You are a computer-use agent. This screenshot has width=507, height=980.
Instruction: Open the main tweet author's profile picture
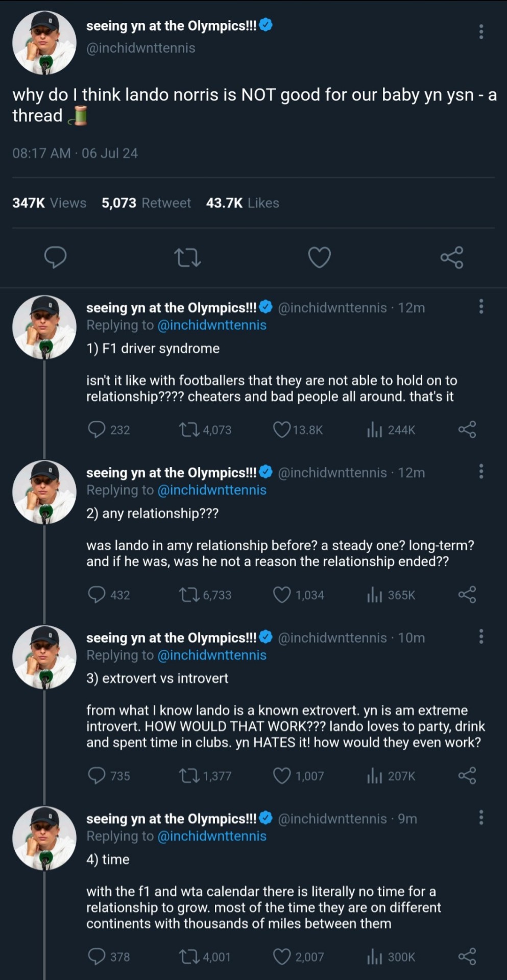pyautogui.click(x=44, y=43)
